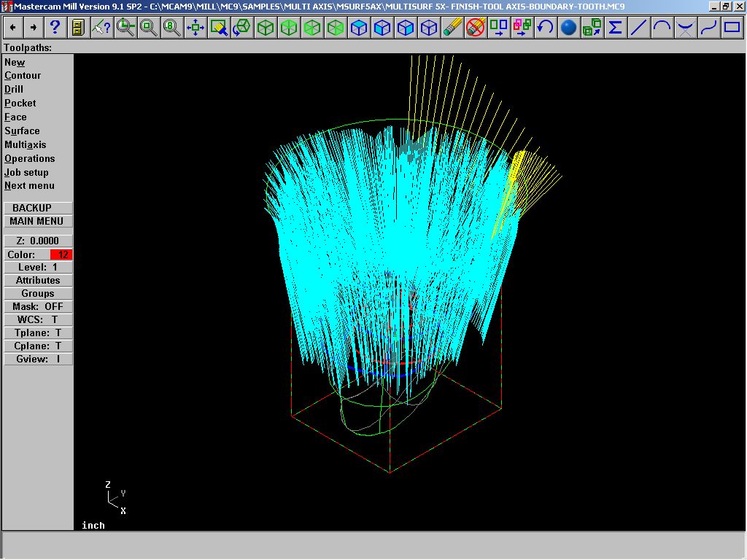Click the Unzoom magnifier with square icon
Viewport: 747px width, 560px height.
coord(148,28)
